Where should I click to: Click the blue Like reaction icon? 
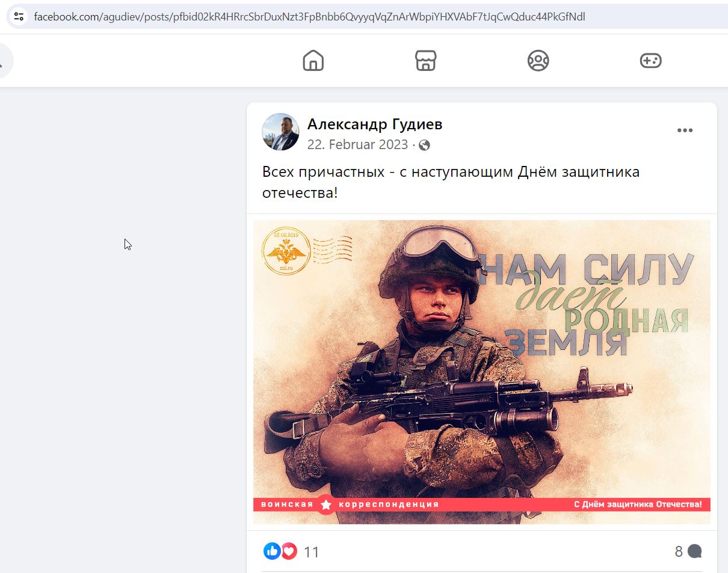[x=272, y=551]
